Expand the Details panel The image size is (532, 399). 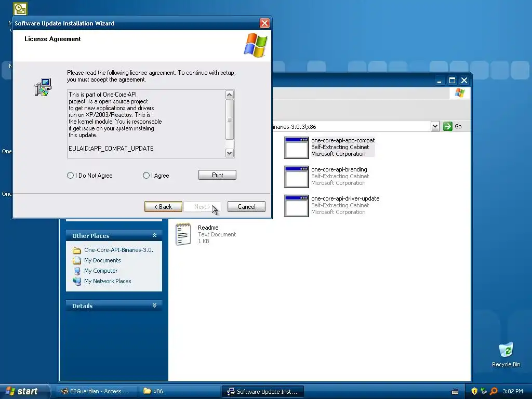[x=154, y=305]
